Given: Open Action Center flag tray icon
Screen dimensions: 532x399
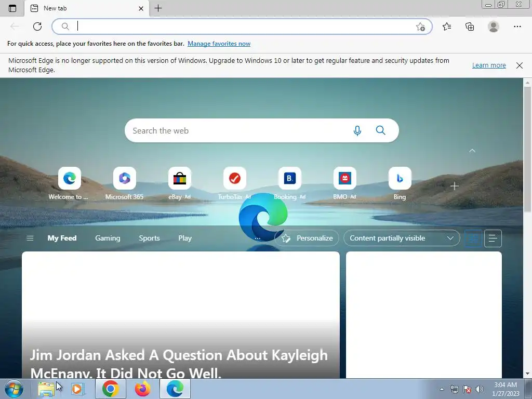Looking at the screenshot, I should pos(467,389).
